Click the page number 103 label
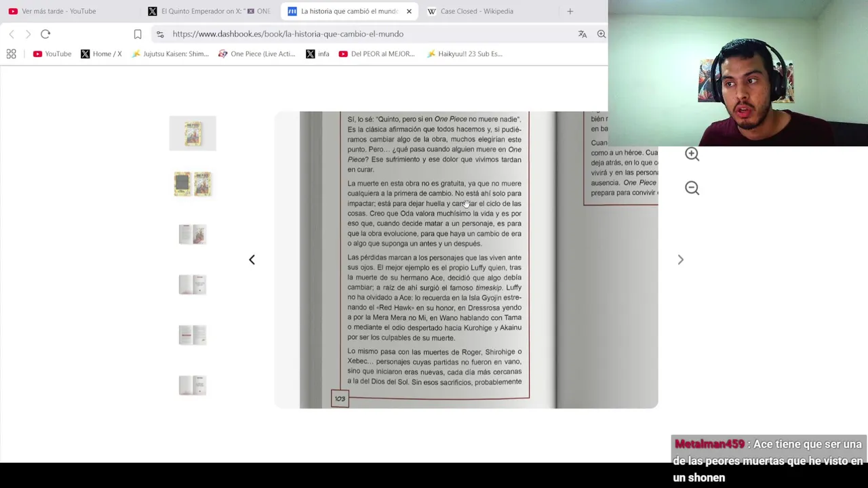Viewport: 868px width, 488px height. pos(340,399)
